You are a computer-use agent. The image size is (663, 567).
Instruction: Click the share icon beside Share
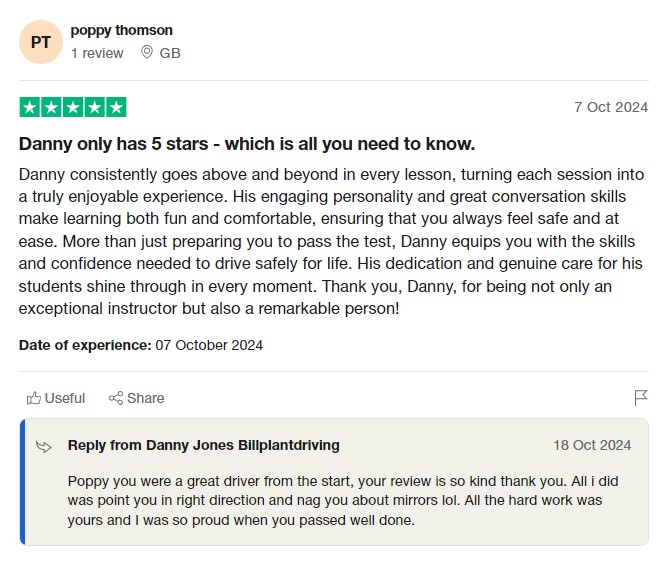coord(116,398)
